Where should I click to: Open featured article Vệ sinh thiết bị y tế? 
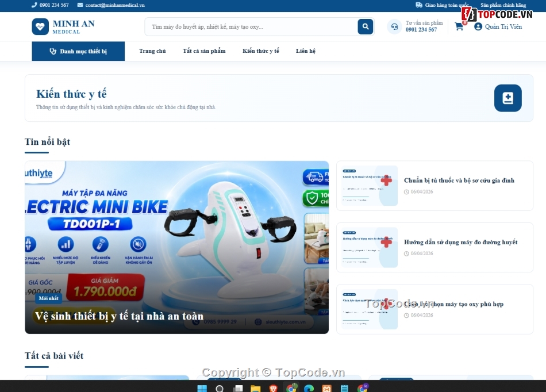coord(119,316)
